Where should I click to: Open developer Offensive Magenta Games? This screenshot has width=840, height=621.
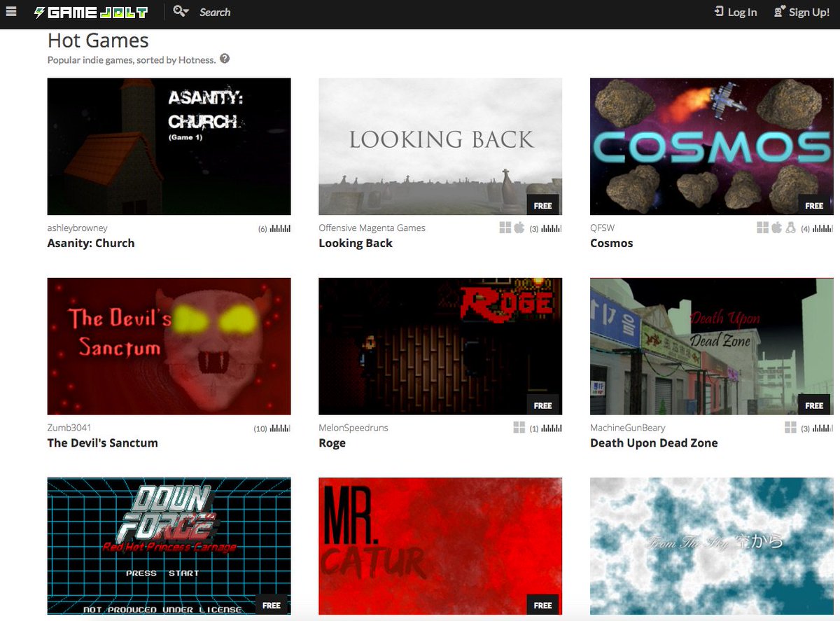(x=372, y=228)
